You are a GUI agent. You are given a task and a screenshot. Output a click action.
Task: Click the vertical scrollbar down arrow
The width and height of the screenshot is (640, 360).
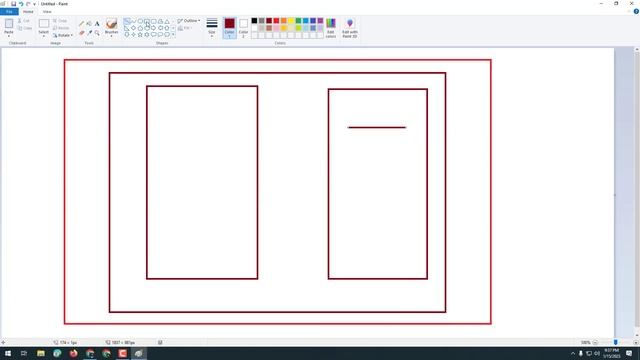pos(637,336)
